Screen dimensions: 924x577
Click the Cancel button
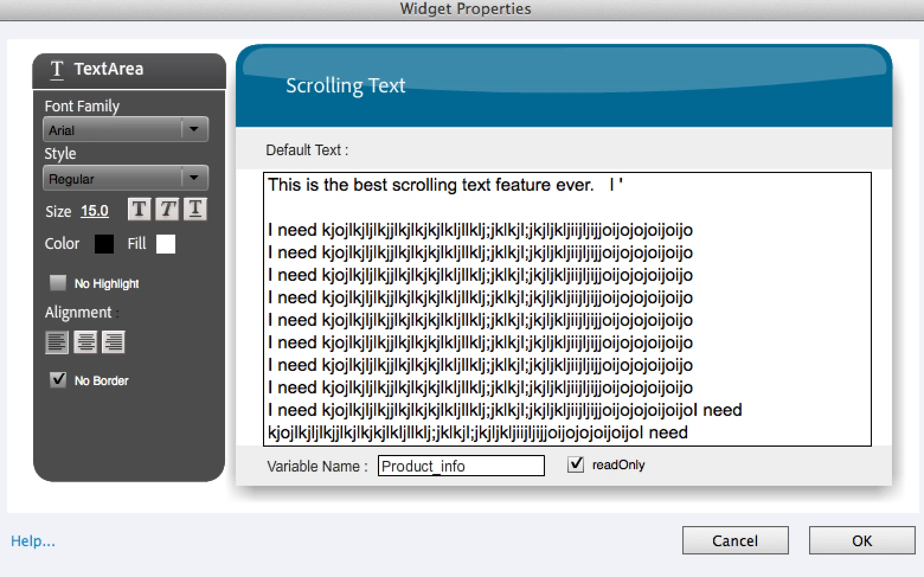click(735, 540)
